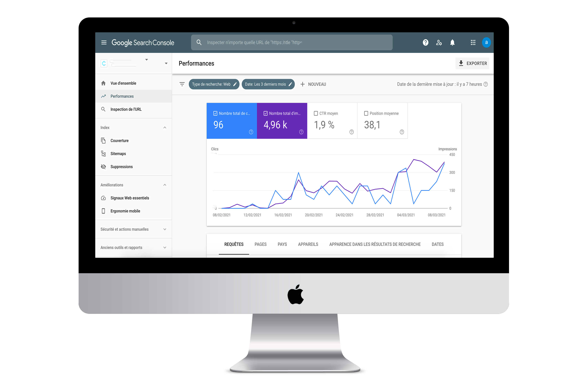Click the Couverture document icon

pos(104,141)
